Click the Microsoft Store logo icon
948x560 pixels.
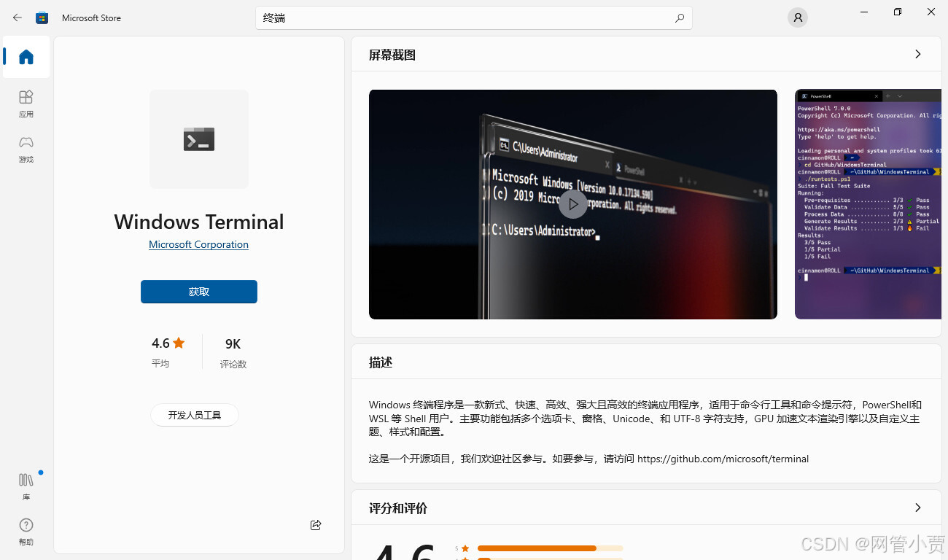(x=42, y=17)
